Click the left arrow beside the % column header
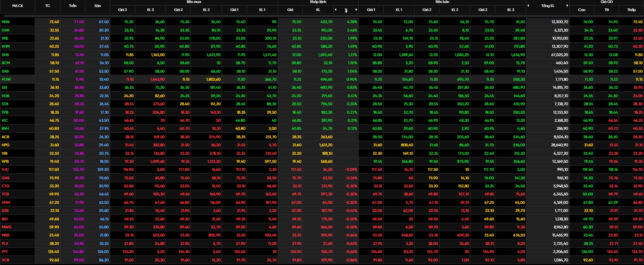Image resolution: width=644 pixels, height=265 pixels. (x=336, y=10)
